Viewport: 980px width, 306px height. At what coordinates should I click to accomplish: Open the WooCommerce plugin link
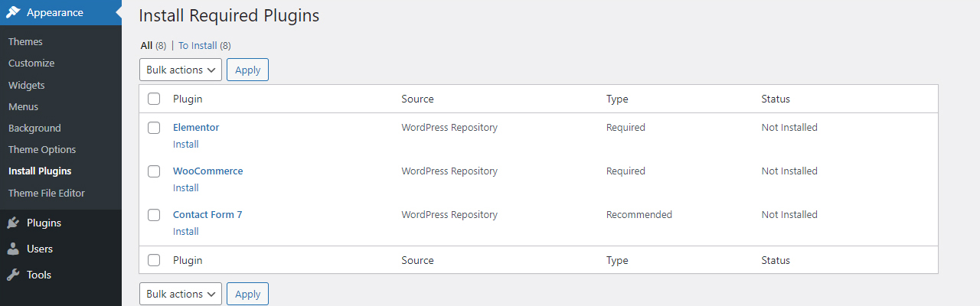208,171
